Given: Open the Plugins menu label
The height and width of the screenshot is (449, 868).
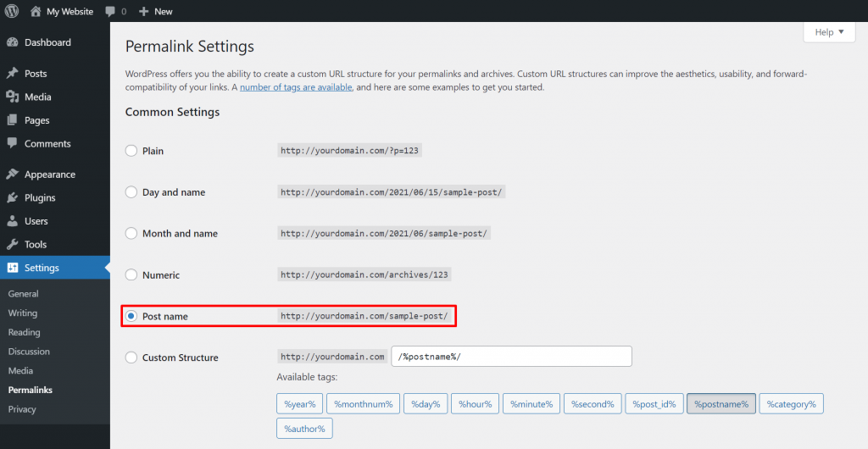Looking at the screenshot, I should pos(40,197).
